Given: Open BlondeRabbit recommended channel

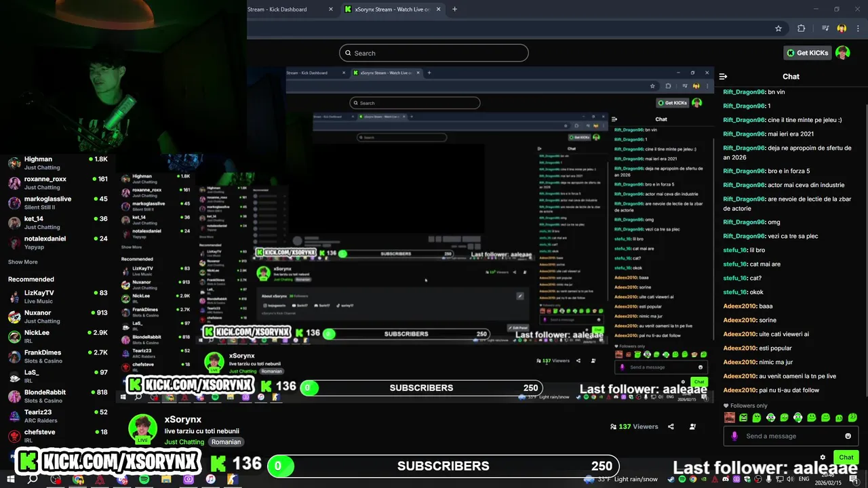Looking at the screenshot, I should point(58,396).
